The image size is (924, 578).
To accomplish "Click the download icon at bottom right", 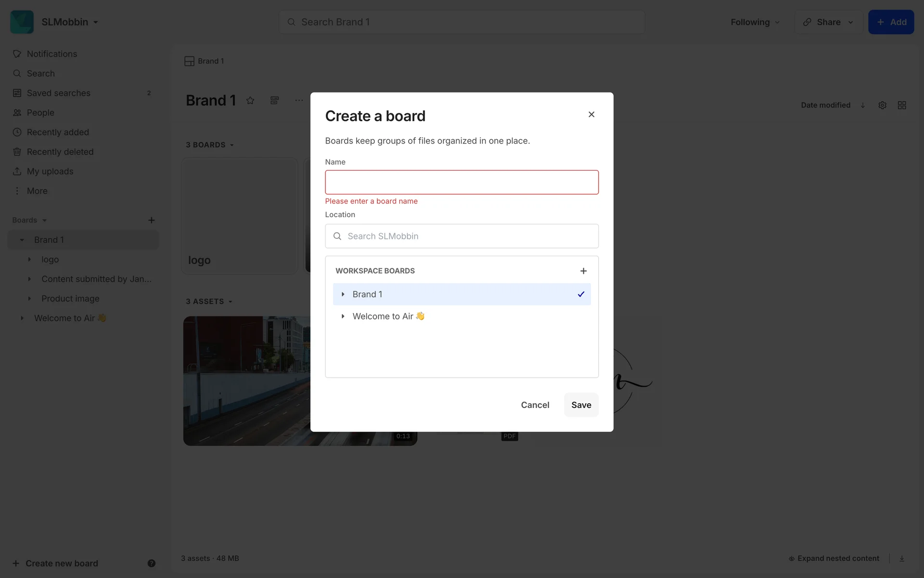I will pos(902,558).
